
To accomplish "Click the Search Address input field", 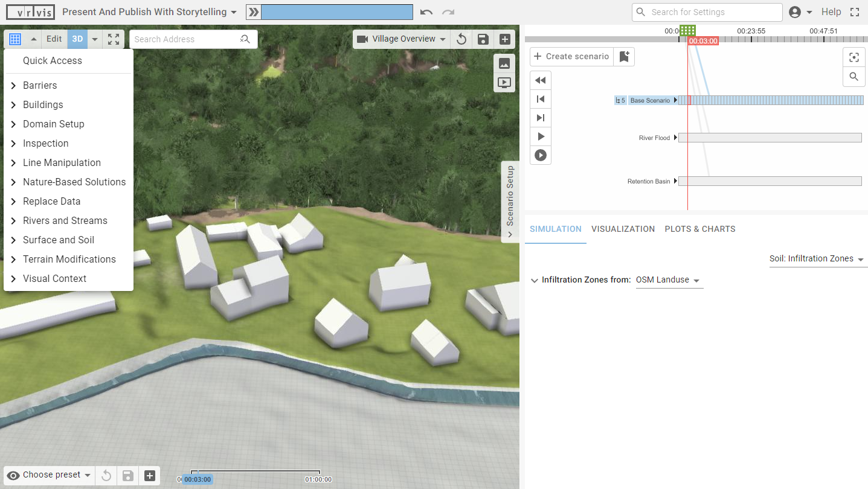I will [x=187, y=39].
